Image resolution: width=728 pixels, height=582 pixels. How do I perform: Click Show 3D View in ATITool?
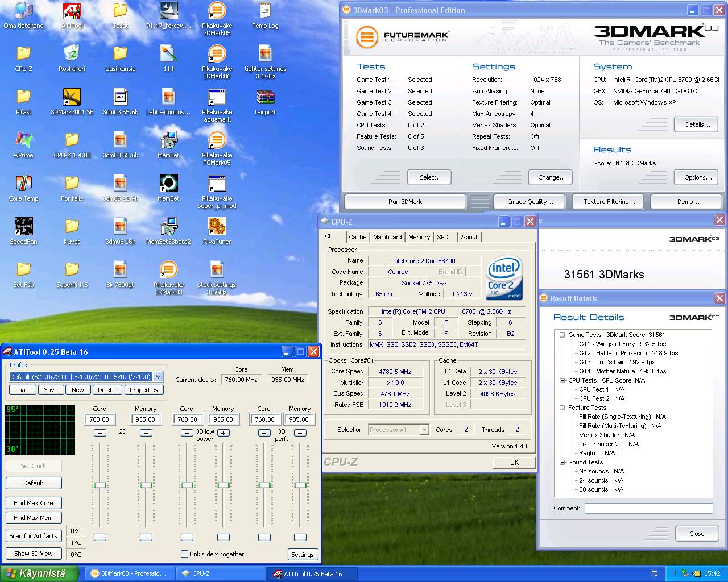34,554
